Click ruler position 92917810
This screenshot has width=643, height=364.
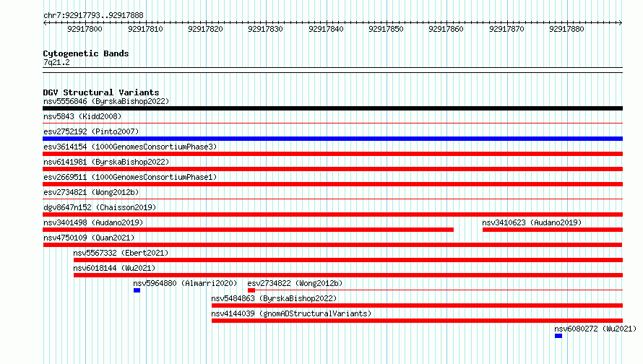(x=145, y=29)
